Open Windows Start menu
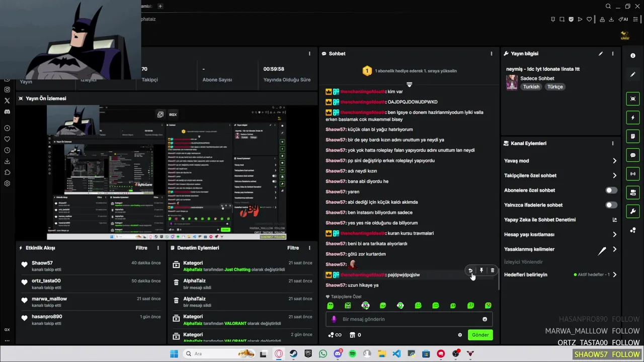The width and height of the screenshot is (644, 362). 174,354
